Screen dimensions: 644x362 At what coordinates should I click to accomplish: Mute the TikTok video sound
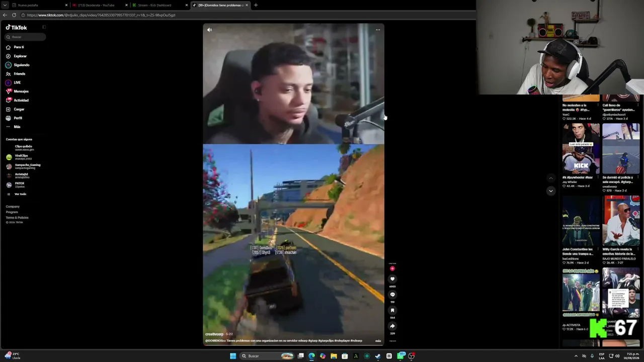(209, 30)
